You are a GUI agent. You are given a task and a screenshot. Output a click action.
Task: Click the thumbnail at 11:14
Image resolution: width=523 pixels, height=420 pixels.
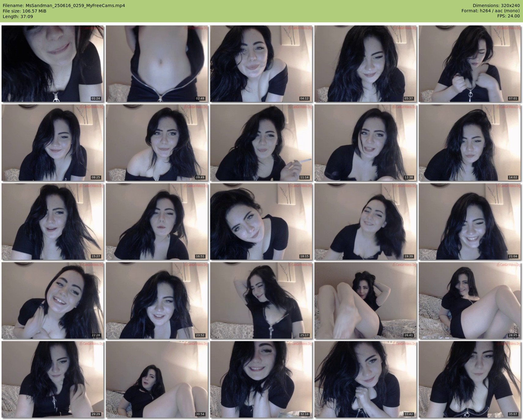(261, 143)
